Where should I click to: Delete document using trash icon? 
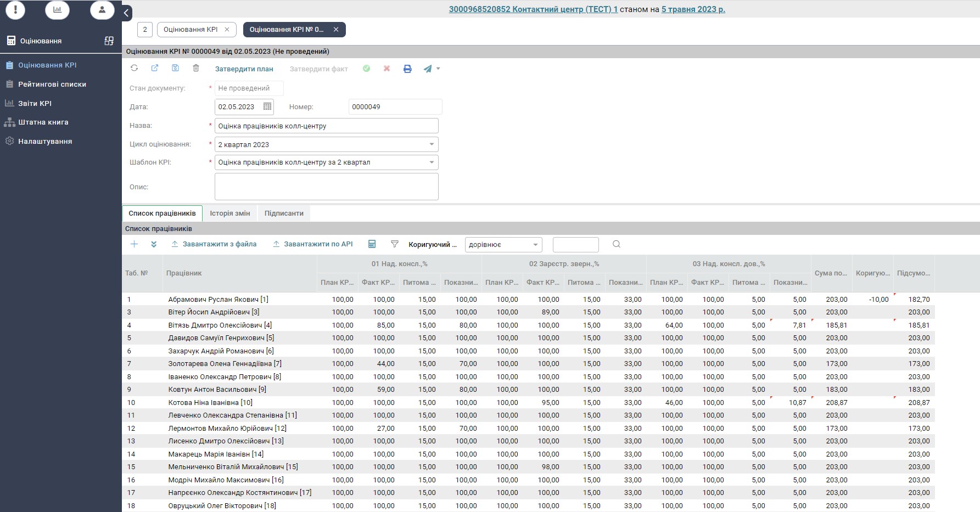[196, 68]
